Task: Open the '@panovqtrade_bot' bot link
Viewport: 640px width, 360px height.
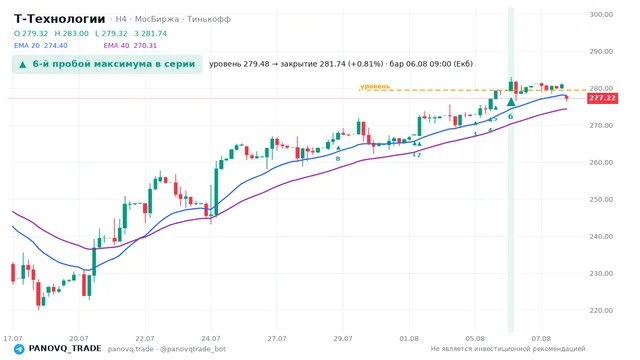Action: click(193, 349)
